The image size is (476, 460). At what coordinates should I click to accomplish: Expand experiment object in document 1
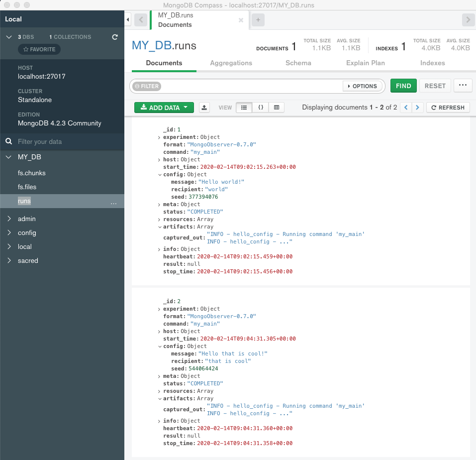(x=159, y=137)
